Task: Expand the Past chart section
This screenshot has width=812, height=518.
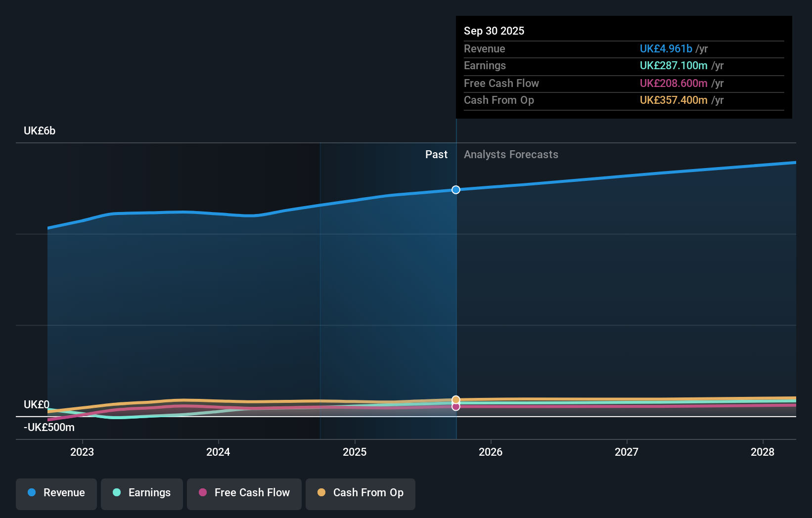Action: 436,154
